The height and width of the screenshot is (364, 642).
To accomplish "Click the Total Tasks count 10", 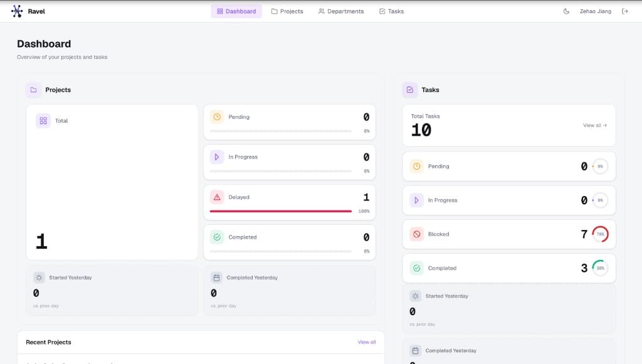I will (x=421, y=130).
